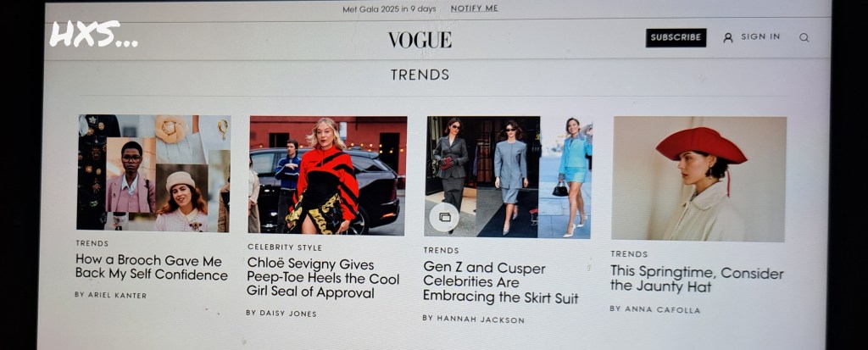Select the Celebrity Style category label

coord(285,247)
